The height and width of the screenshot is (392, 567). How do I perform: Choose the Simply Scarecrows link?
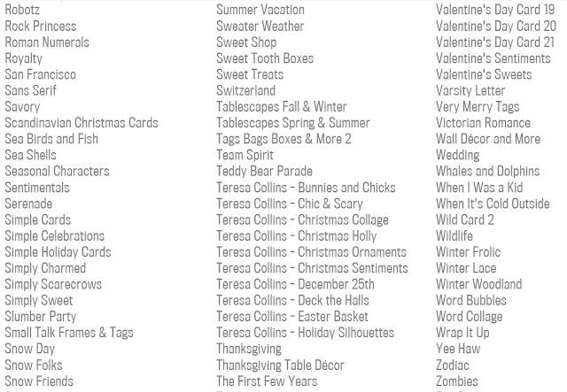pyautogui.click(x=53, y=284)
